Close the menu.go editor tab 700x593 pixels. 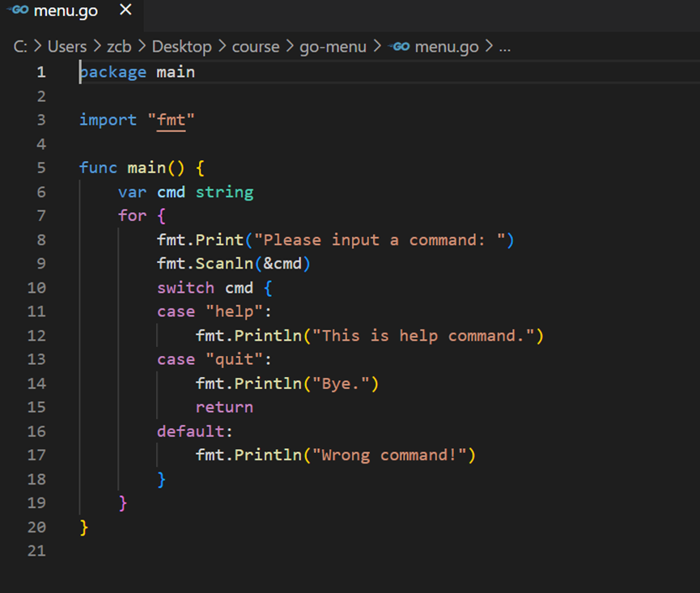[x=125, y=11]
